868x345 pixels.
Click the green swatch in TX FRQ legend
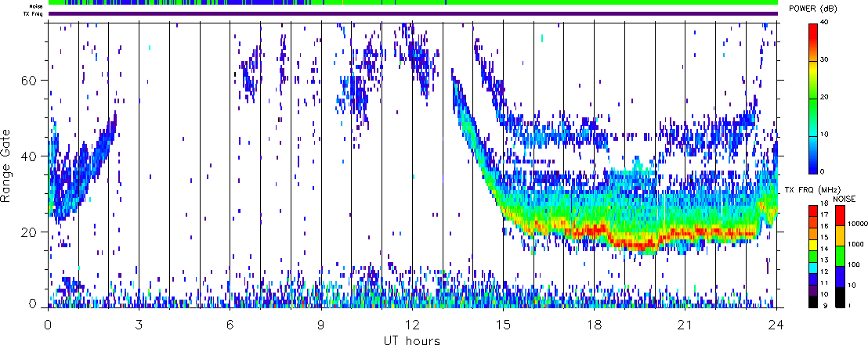(813, 257)
